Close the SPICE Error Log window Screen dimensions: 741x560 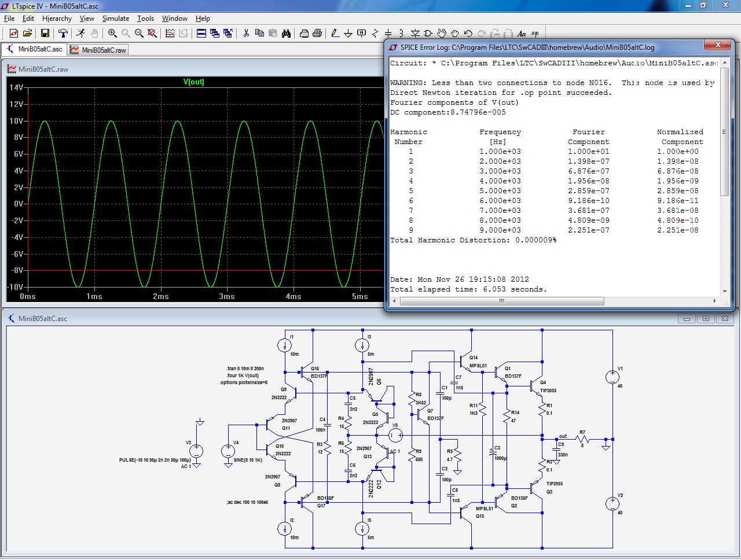pyautogui.click(x=718, y=45)
